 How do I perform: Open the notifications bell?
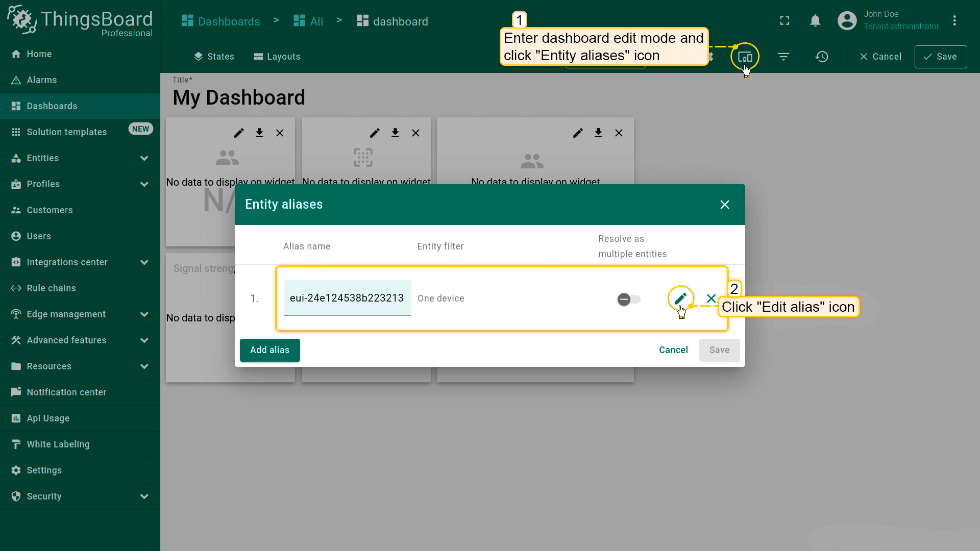815,20
